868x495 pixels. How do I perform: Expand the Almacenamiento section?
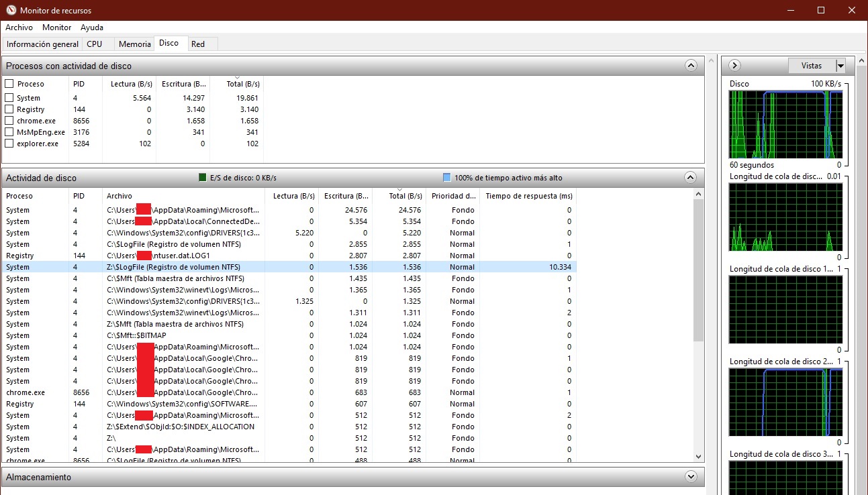pyautogui.click(x=691, y=477)
